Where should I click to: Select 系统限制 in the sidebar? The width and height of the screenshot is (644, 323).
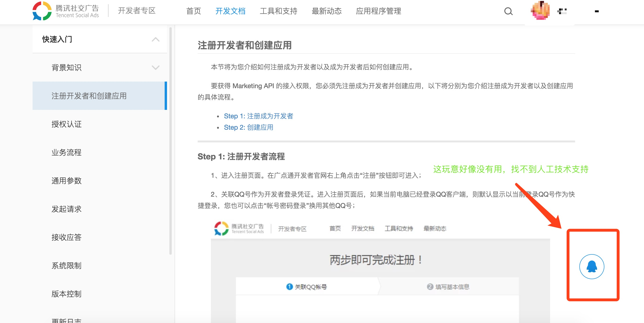(x=67, y=265)
